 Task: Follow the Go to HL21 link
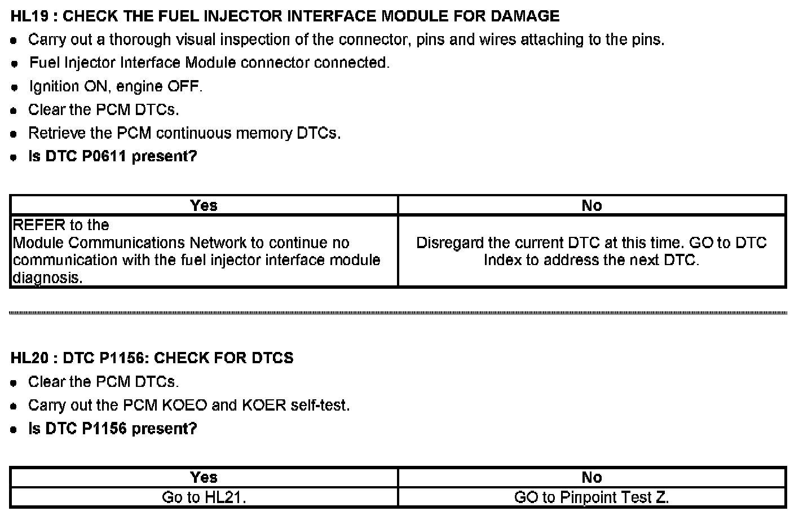(204, 497)
